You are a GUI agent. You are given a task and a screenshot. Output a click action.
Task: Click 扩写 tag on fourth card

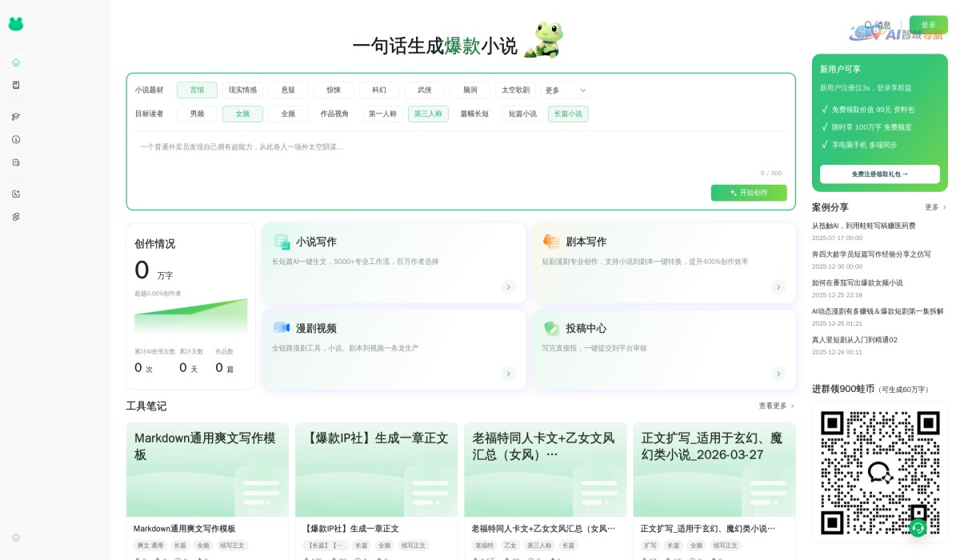coord(650,546)
